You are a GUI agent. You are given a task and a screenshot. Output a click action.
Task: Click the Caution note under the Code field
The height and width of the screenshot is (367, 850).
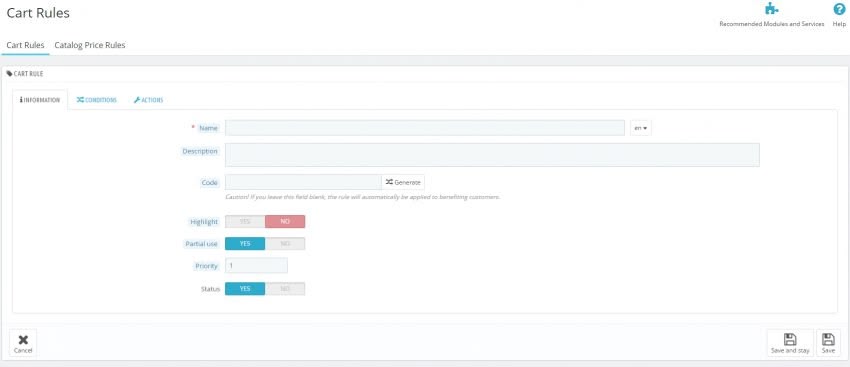coord(362,197)
